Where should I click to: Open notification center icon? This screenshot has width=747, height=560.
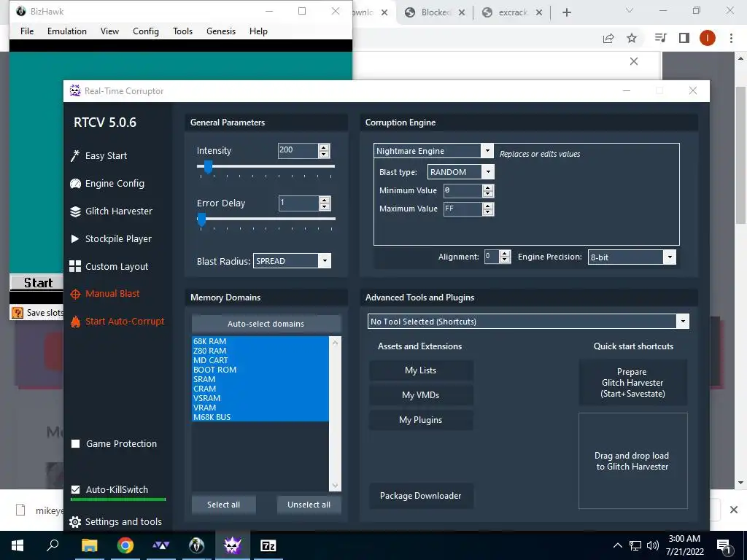724,546
